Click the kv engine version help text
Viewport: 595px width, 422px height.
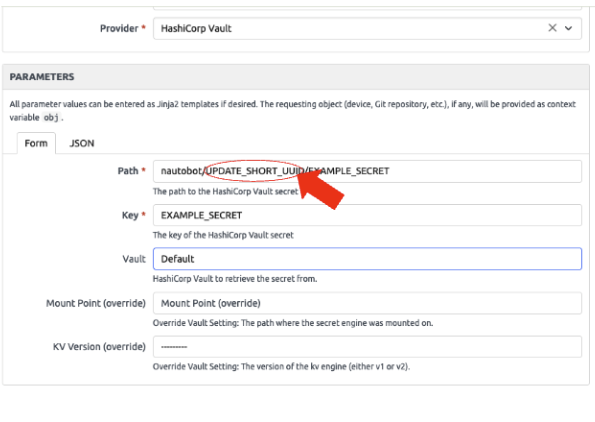pos(281,367)
